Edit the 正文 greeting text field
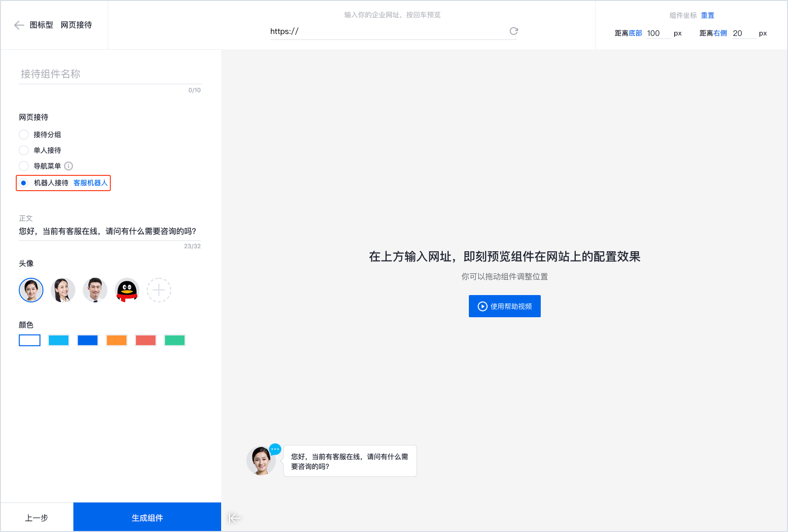This screenshot has width=788, height=532. pyautogui.click(x=110, y=231)
